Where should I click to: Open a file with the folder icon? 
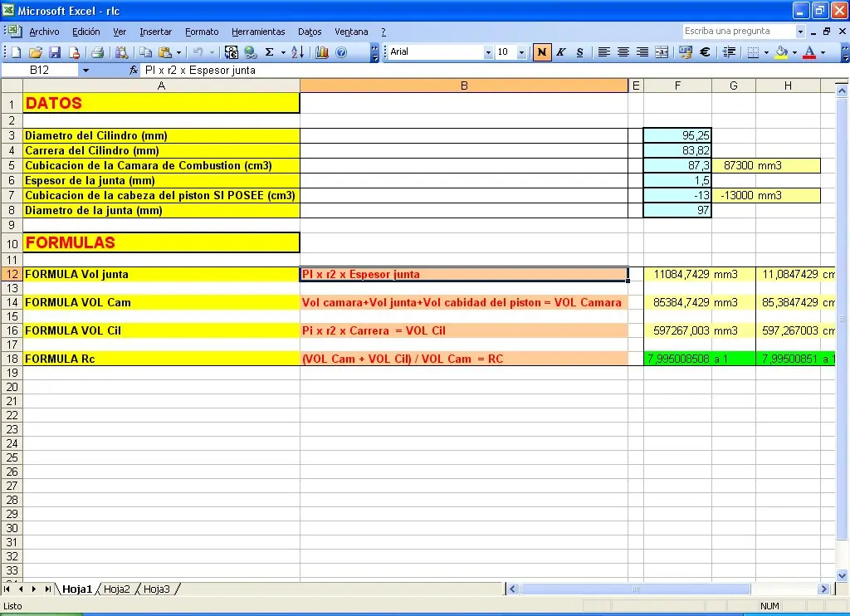(36, 52)
